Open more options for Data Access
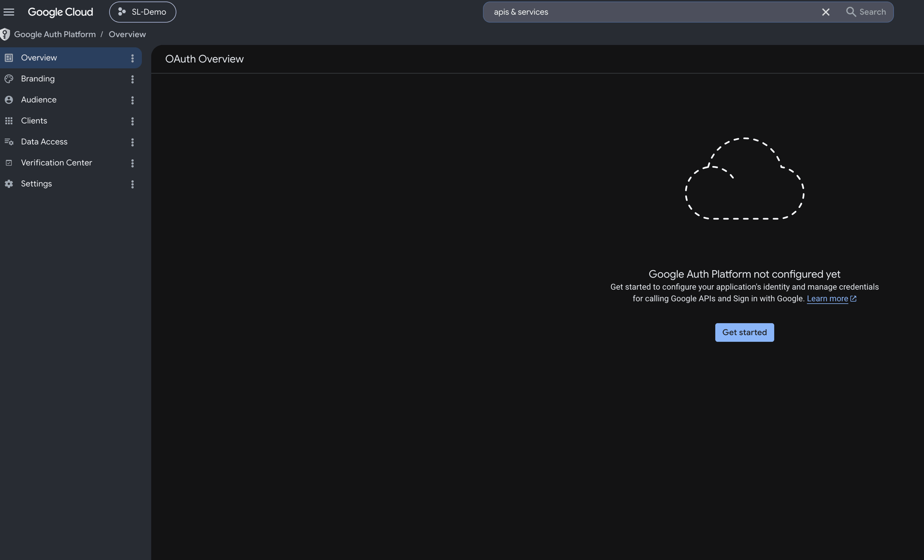The image size is (924, 560). 133,142
